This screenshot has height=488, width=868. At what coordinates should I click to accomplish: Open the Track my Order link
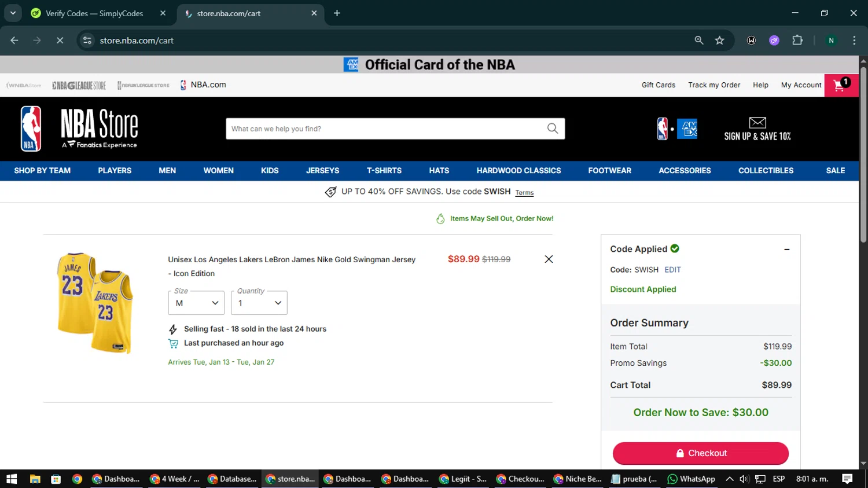point(714,85)
